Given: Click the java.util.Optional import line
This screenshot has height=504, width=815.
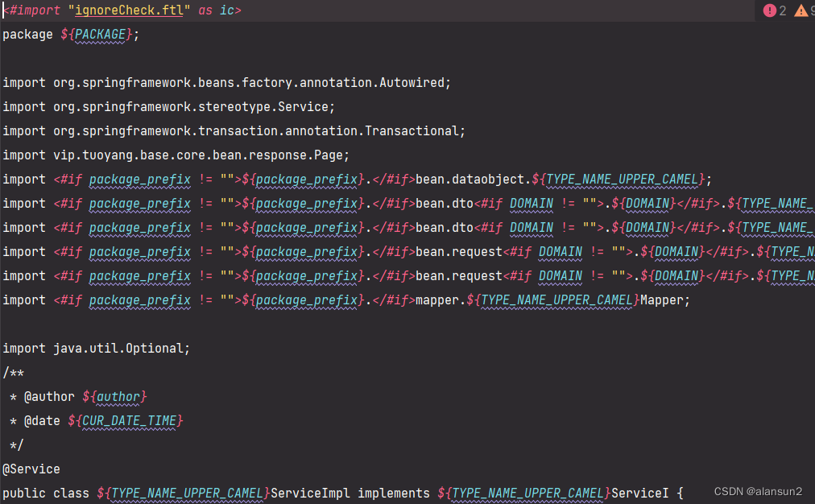Looking at the screenshot, I should coord(97,349).
